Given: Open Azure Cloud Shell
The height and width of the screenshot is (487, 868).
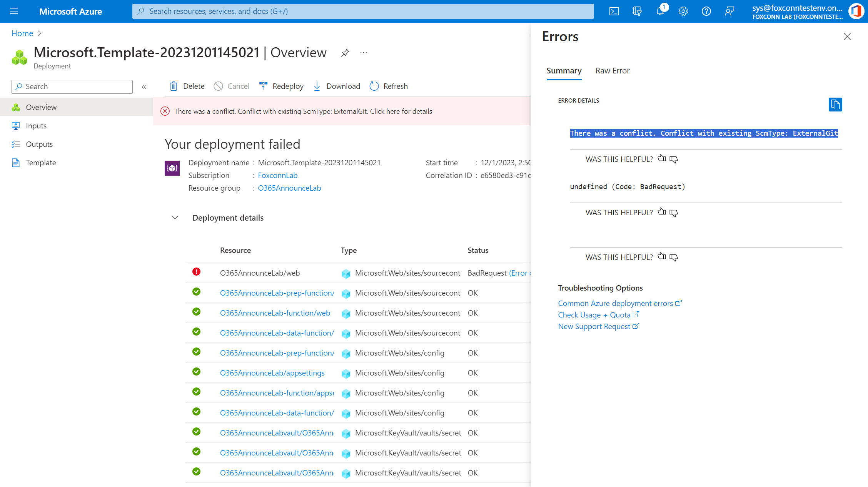Looking at the screenshot, I should point(614,11).
